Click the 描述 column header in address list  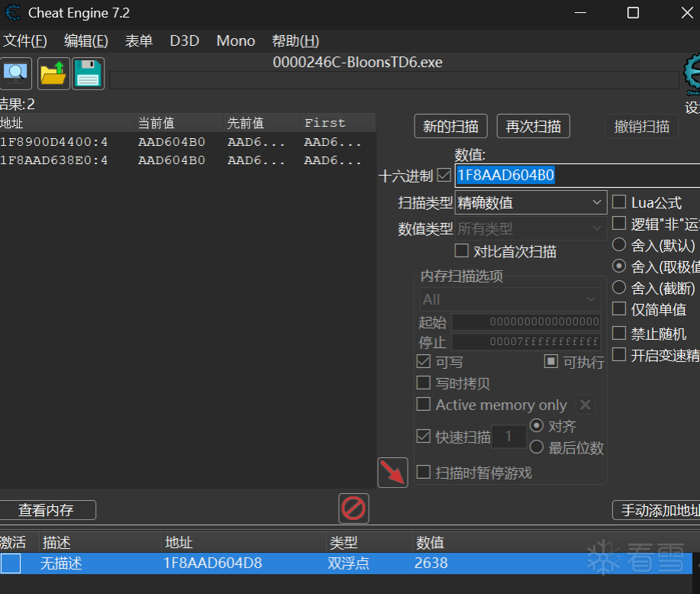tap(100, 543)
